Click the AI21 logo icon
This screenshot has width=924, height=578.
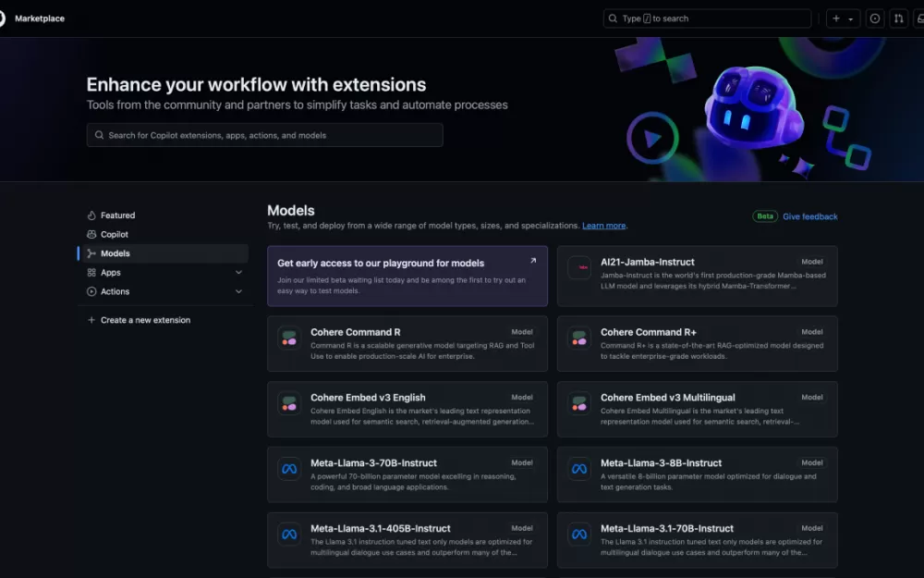point(579,268)
